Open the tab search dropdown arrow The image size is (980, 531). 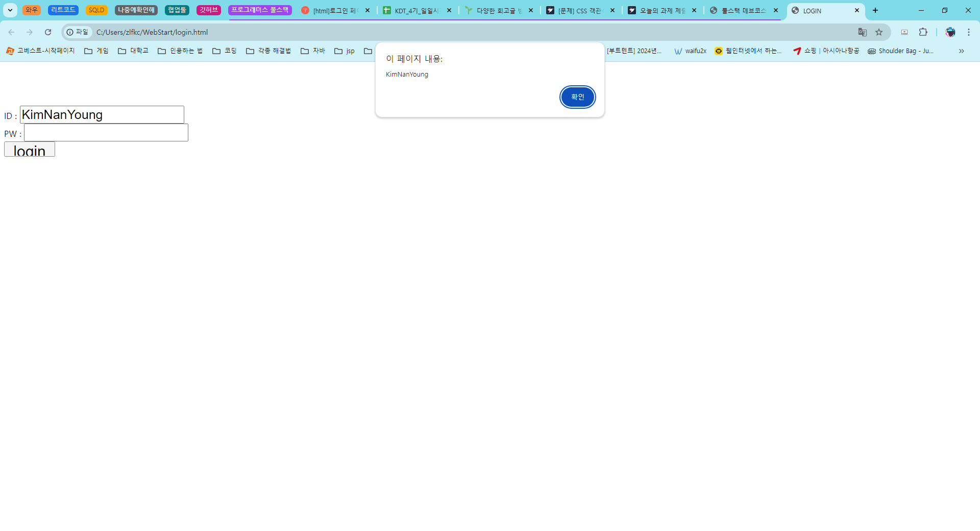[10, 10]
